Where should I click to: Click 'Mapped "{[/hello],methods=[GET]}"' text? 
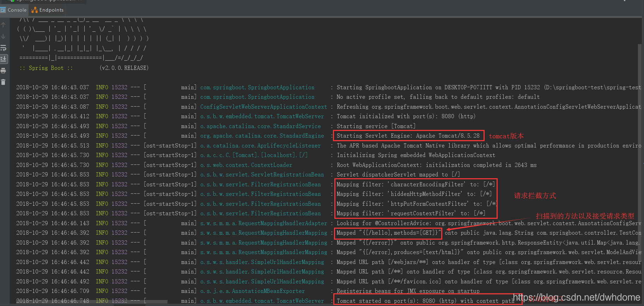coord(389,233)
